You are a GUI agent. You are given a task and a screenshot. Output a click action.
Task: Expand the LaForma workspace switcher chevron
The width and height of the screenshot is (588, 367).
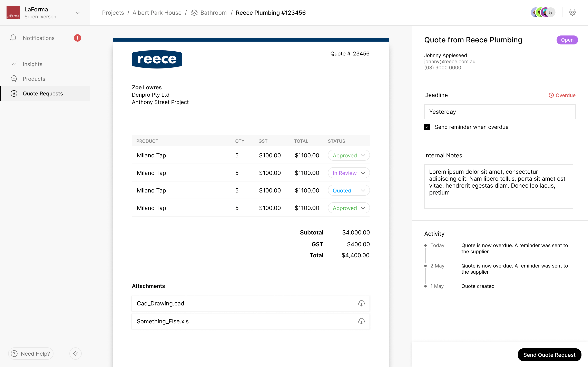(78, 13)
